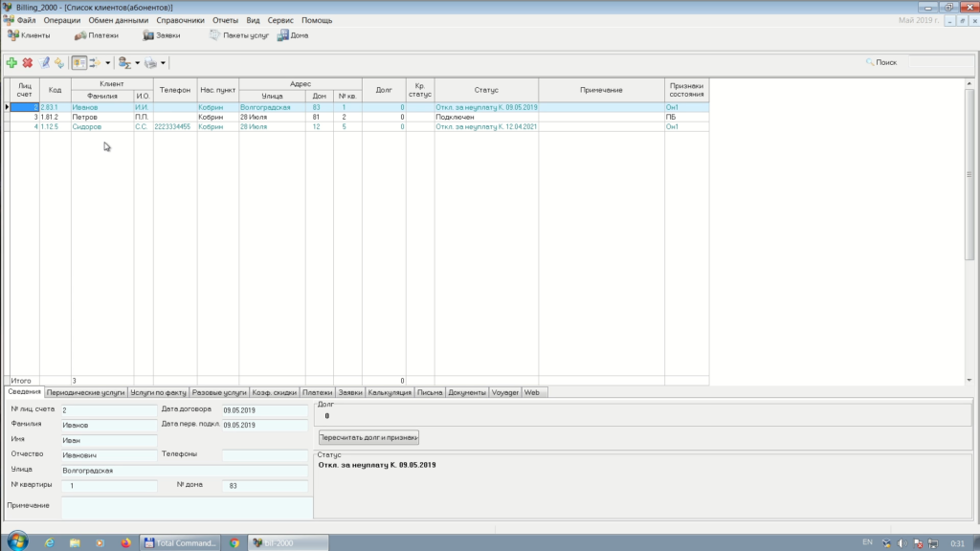Screen dimensions: 980x551
Task: Switch to the Калькуляция tab
Action: pyautogui.click(x=390, y=392)
